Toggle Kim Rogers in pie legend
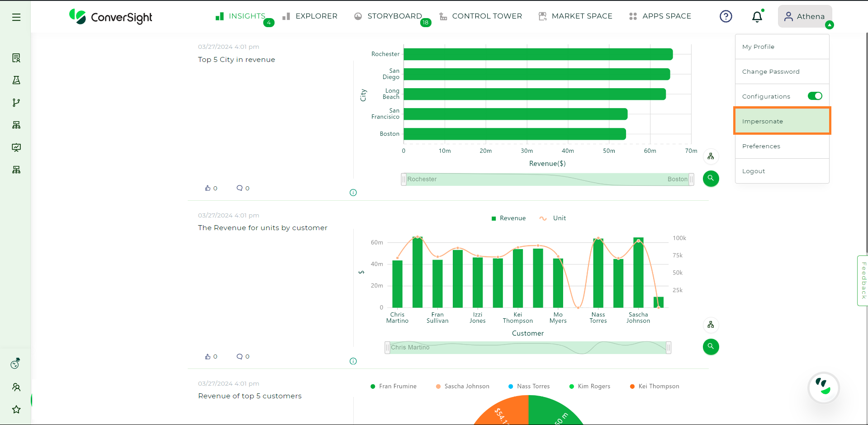This screenshot has height=425, width=868. pyautogui.click(x=589, y=386)
